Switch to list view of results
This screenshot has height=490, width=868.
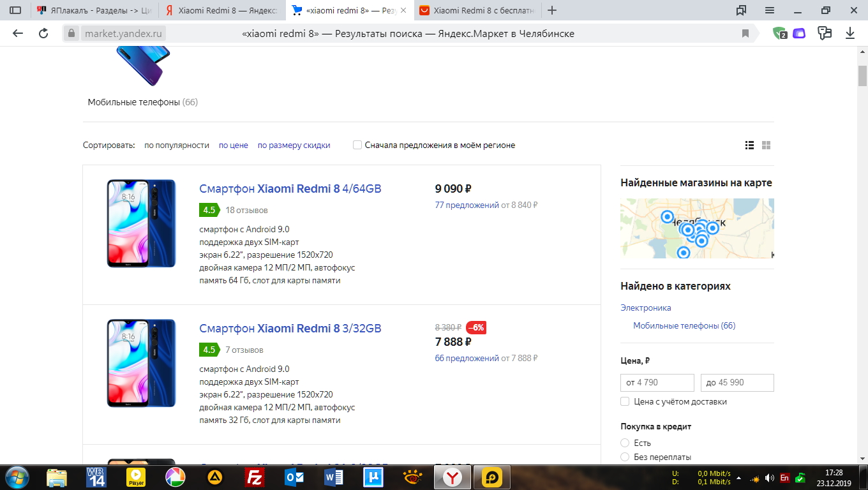[x=750, y=145]
